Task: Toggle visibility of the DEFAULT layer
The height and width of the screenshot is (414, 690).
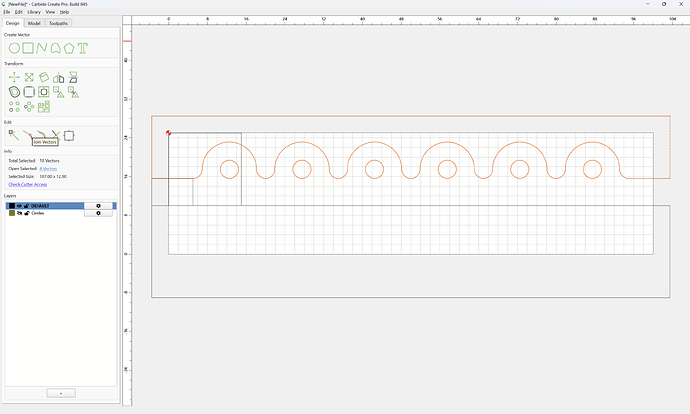Action: 19,206
